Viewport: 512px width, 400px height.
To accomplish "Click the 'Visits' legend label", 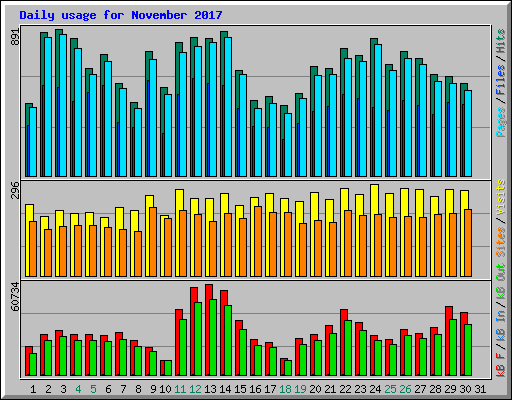I will coord(500,197).
